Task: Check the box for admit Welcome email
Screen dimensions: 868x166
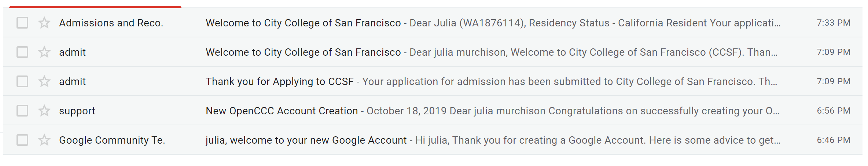Action: tap(22, 52)
